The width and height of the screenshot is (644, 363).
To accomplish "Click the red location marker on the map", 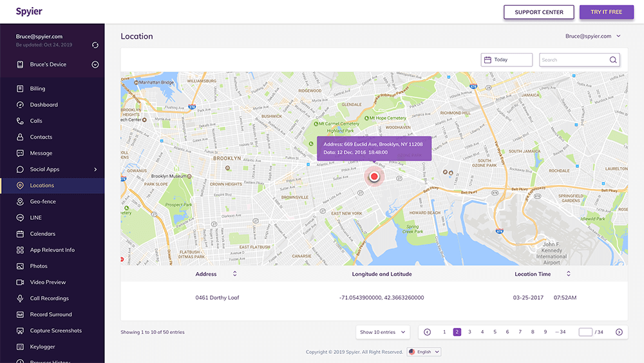I will pyautogui.click(x=374, y=177).
